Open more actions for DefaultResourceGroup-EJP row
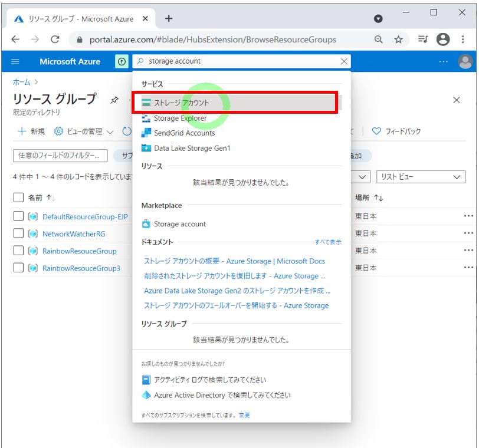The height and width of the screenshot is (448, 479). pos(468,216)
